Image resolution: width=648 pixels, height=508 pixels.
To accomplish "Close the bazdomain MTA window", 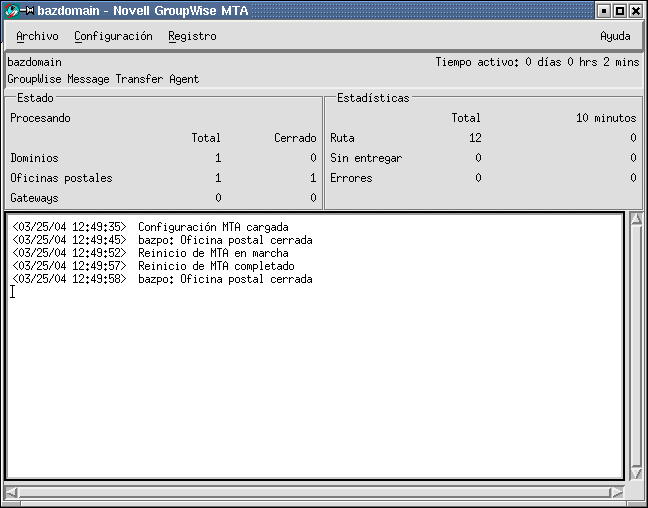I will pyautogui.click(x=636, y=11).
